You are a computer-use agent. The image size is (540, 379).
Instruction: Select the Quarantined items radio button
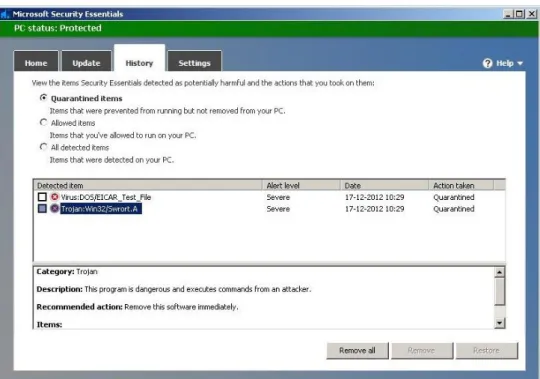[43, 98]
